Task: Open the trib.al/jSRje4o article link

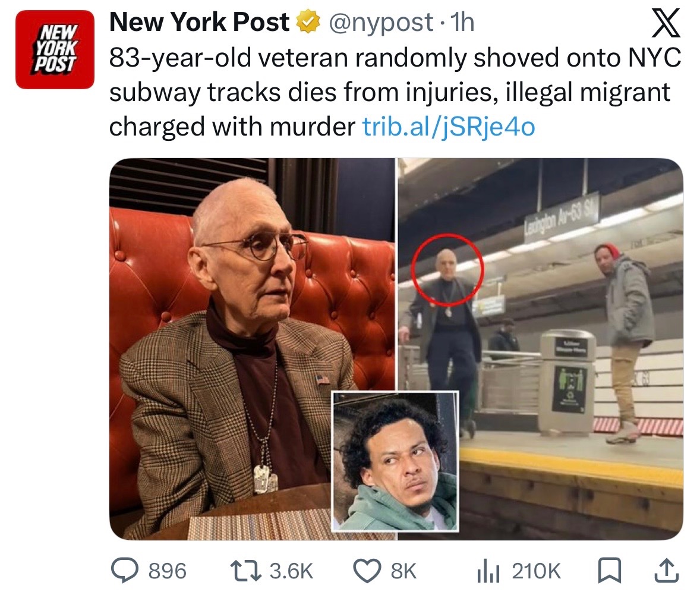Action: 449,127
